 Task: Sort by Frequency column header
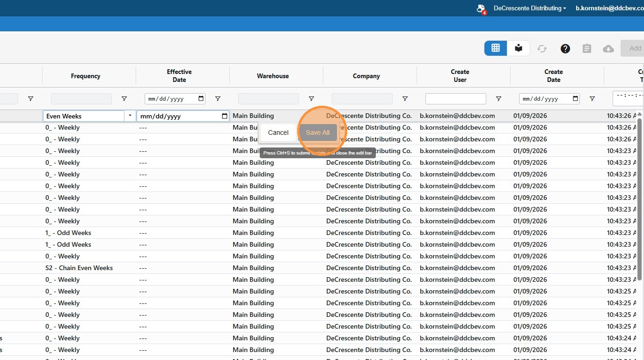click(86, 76)
